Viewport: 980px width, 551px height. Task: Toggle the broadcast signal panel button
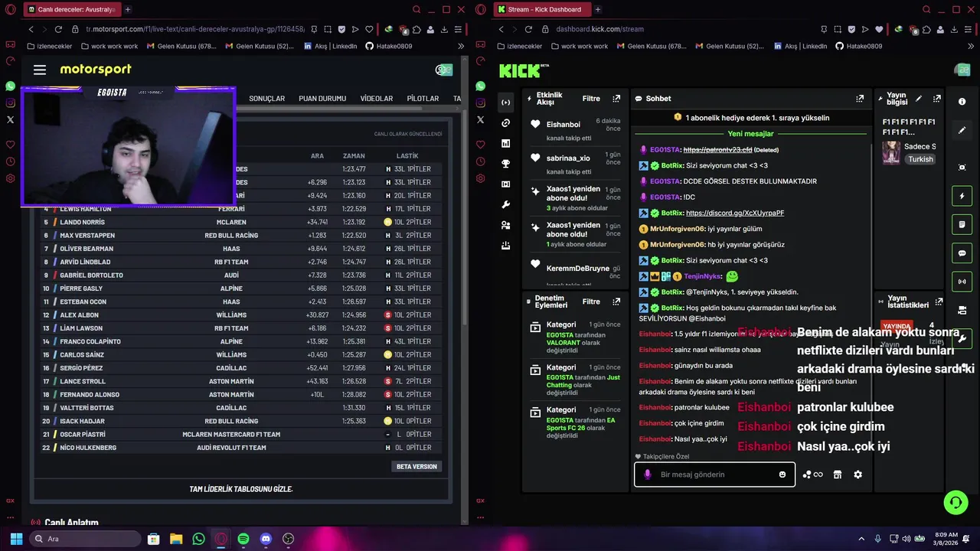962,282
